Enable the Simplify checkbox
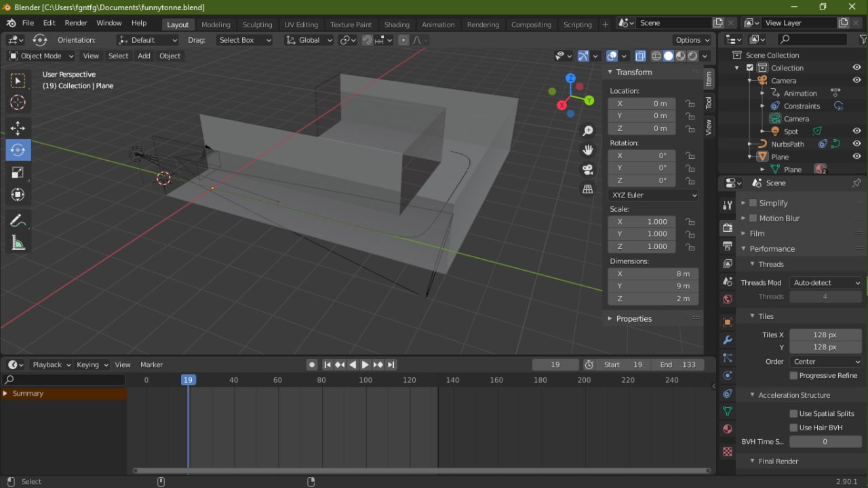 click(x=753, y=203)
